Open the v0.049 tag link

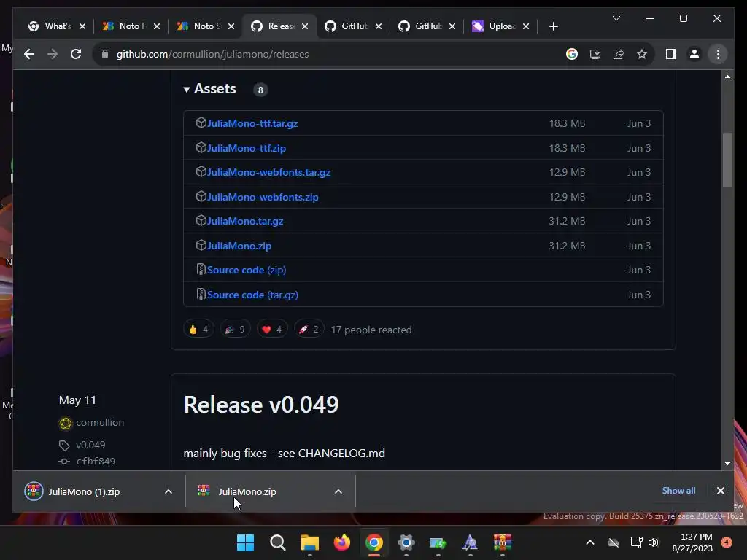pos(90,445)
